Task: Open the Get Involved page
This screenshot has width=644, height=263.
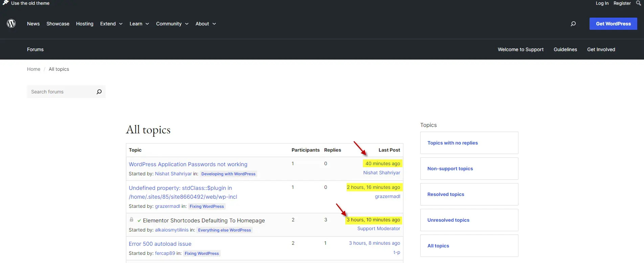Action: [601, 49]
